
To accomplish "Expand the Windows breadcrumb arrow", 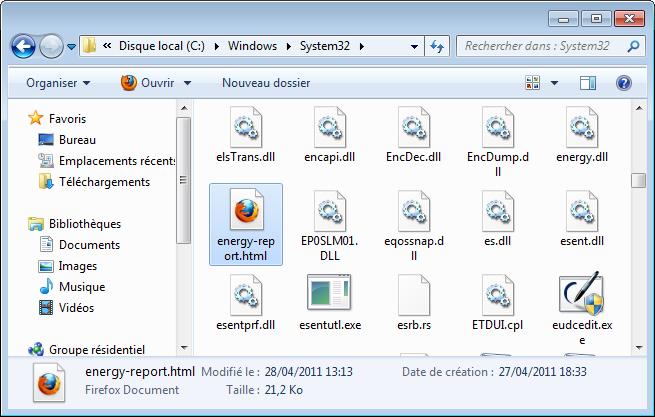I will (x=288, y=46).
